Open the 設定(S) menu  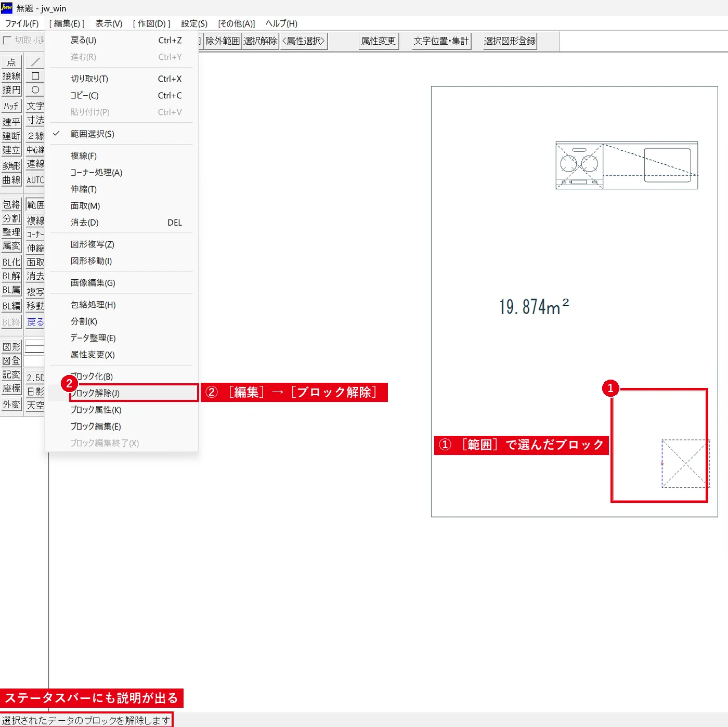pos(194,23)
